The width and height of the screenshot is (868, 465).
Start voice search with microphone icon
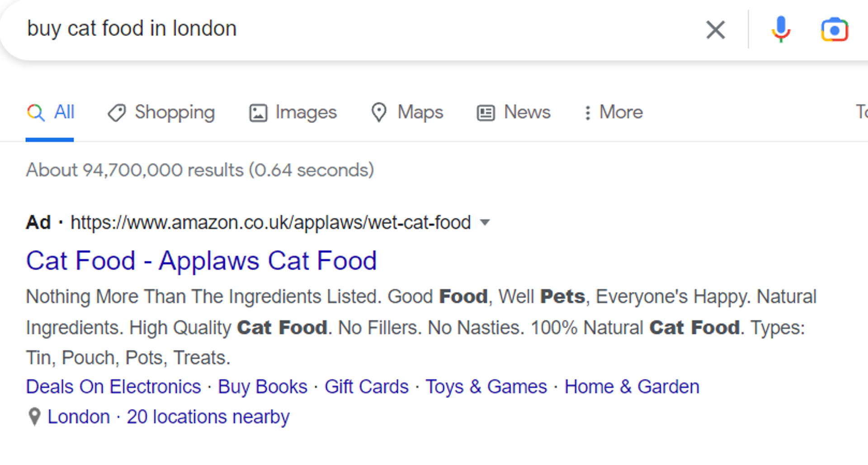pyautogui.click(x=781, y=29)
